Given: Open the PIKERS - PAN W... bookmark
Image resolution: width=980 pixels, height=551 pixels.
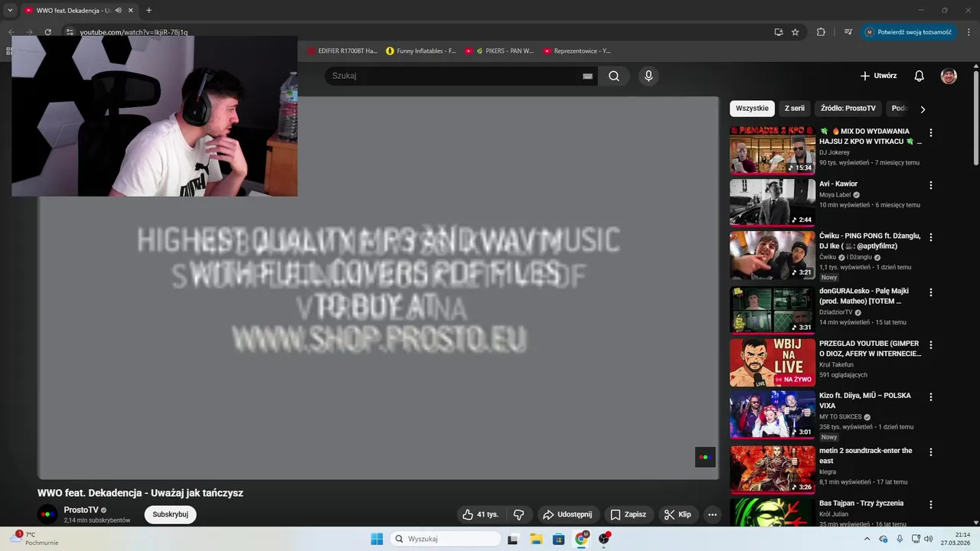Looking at the screenshot, I should coord(499,51).
